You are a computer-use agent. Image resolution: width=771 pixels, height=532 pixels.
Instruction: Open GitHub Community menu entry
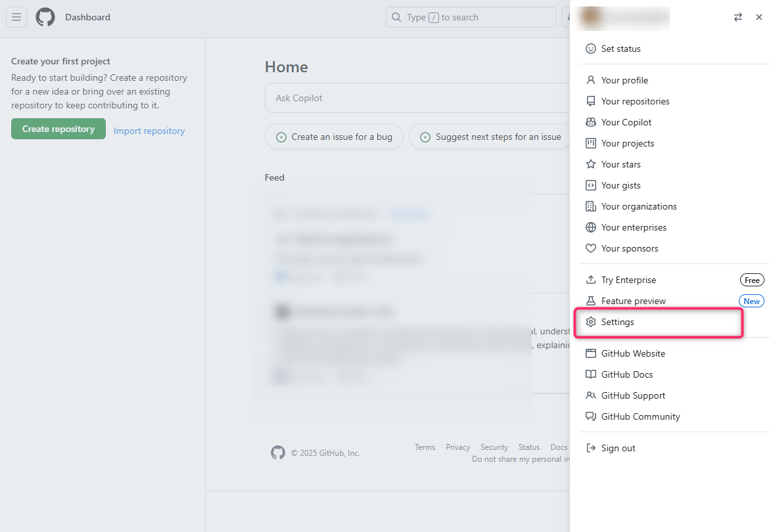pyautogui.click(x=674, y=416)
